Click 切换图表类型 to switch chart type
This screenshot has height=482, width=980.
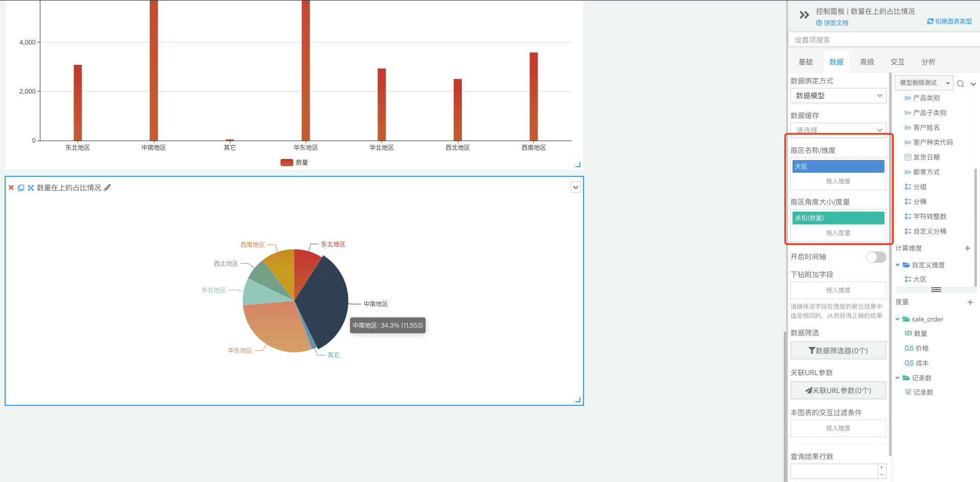point(949,21)
